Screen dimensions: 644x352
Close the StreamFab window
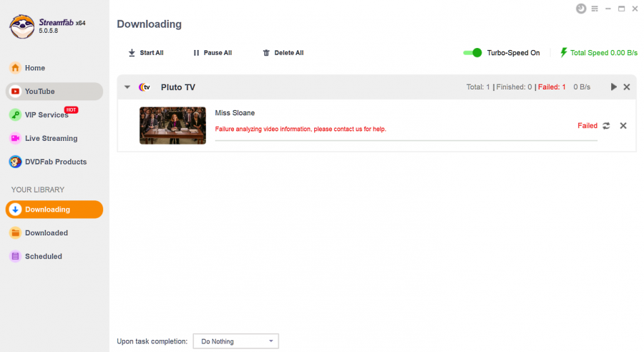[x=635, y=9]
